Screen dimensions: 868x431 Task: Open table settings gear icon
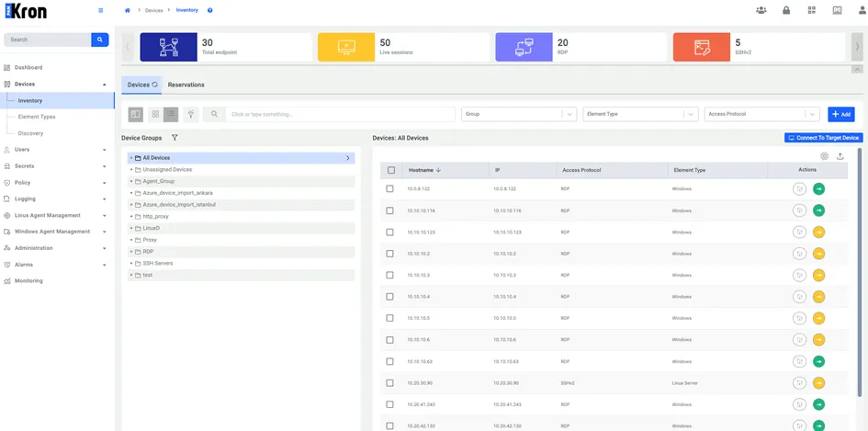(x=824, y=156)
